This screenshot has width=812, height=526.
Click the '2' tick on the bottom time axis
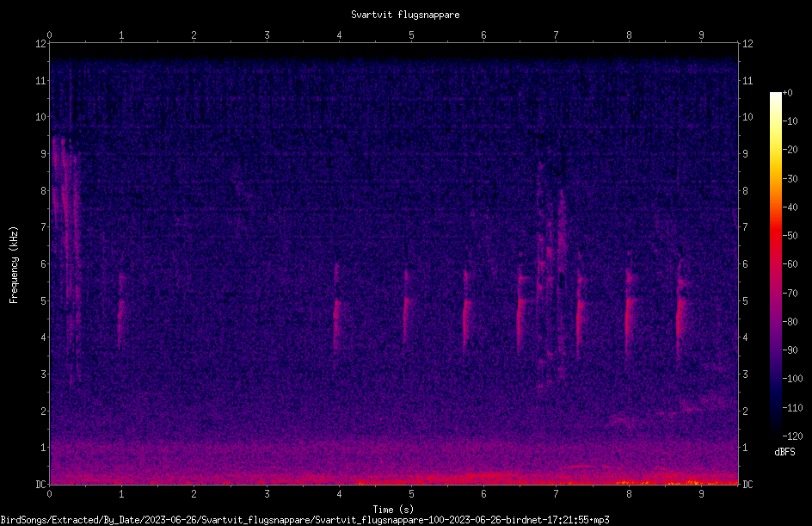[194, 494]
